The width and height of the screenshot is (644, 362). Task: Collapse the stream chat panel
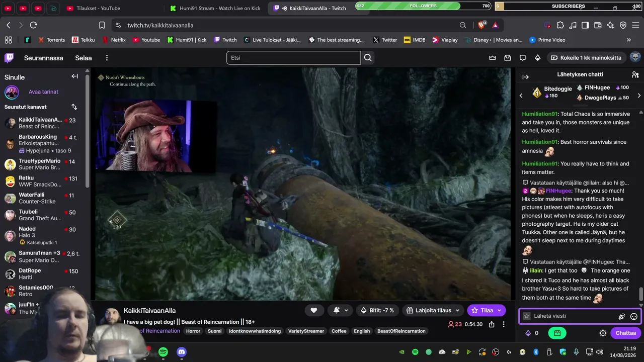(x=525, y=77)
